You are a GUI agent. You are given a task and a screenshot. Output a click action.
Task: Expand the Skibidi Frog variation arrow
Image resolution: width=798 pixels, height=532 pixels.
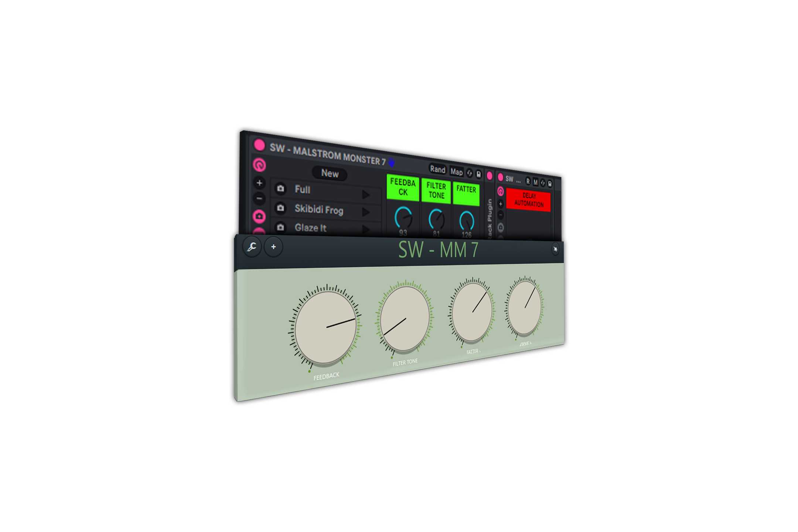pyautogui.click(x=365, y=212)
